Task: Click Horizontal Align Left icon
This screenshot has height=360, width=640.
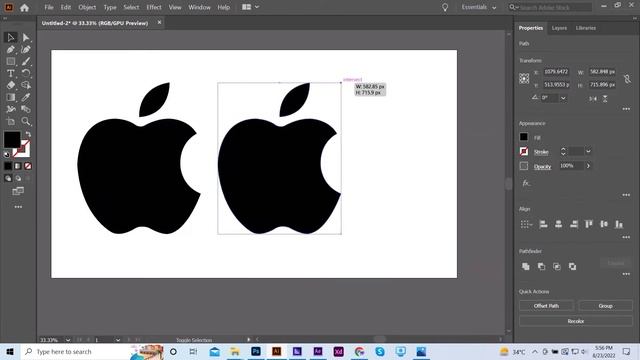Action: 543,224
